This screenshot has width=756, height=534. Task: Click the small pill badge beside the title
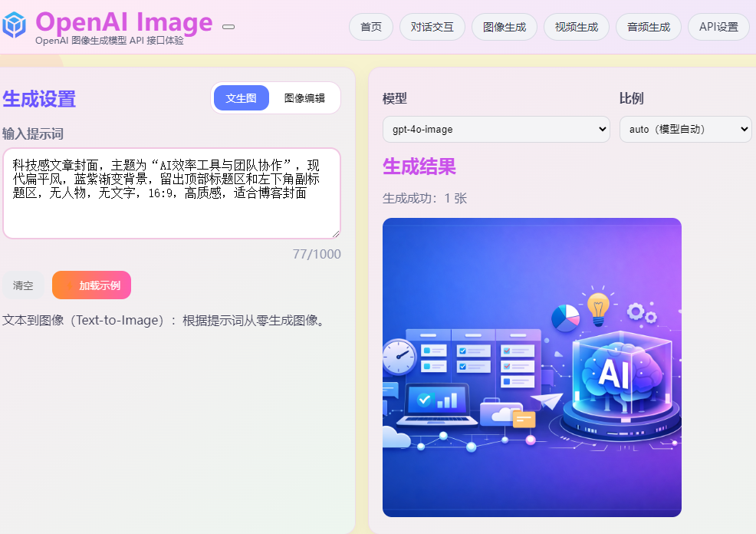pyautogui.click(x=228, y=27)
